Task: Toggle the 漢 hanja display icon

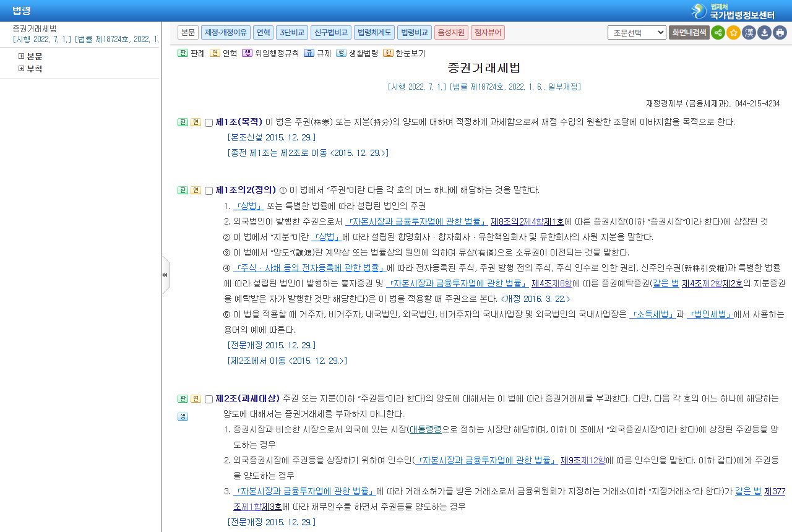Action: (x=749, y=33)
